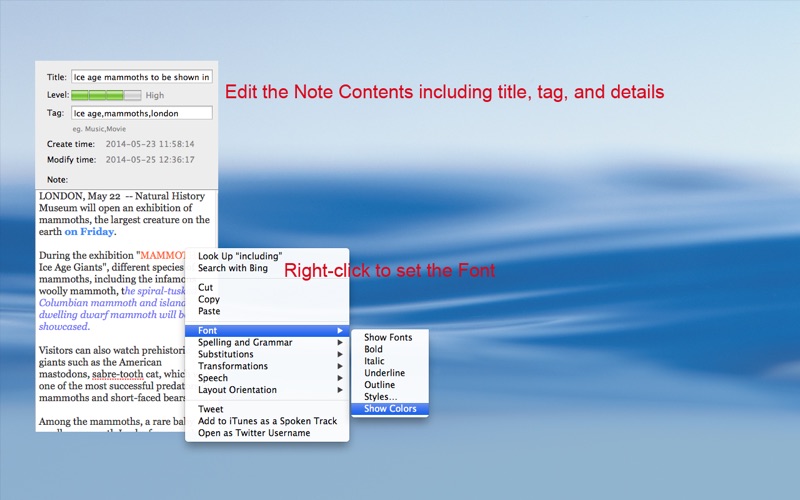
Task: Click the 'eg. Music,Movie' hint text
Action: click(x=99, y=129)
